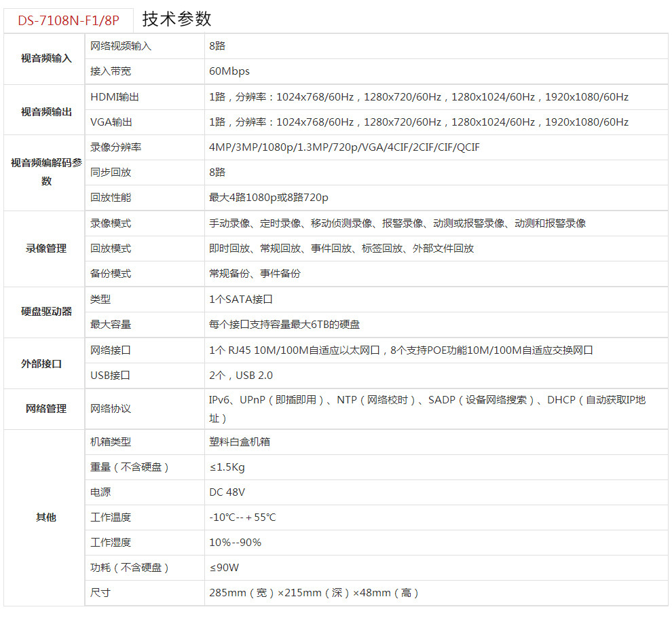Click the 重量（不含硬盘） label

click(130, 467)
